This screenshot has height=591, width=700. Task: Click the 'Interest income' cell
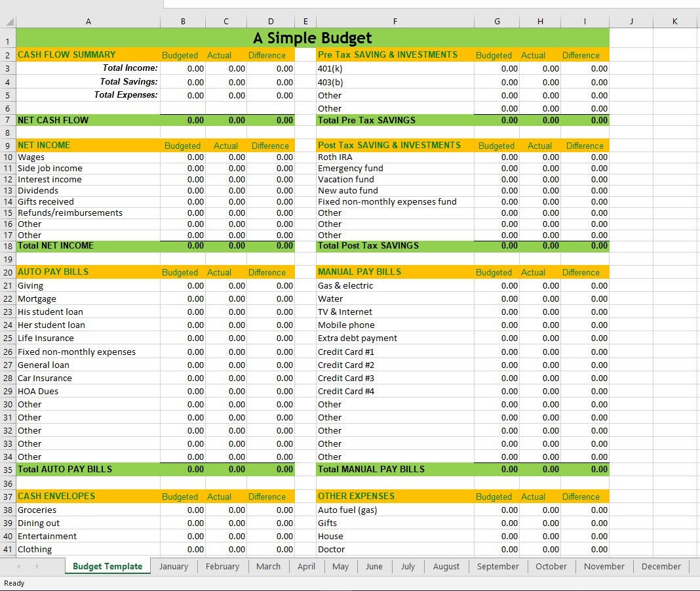point(88,180)
